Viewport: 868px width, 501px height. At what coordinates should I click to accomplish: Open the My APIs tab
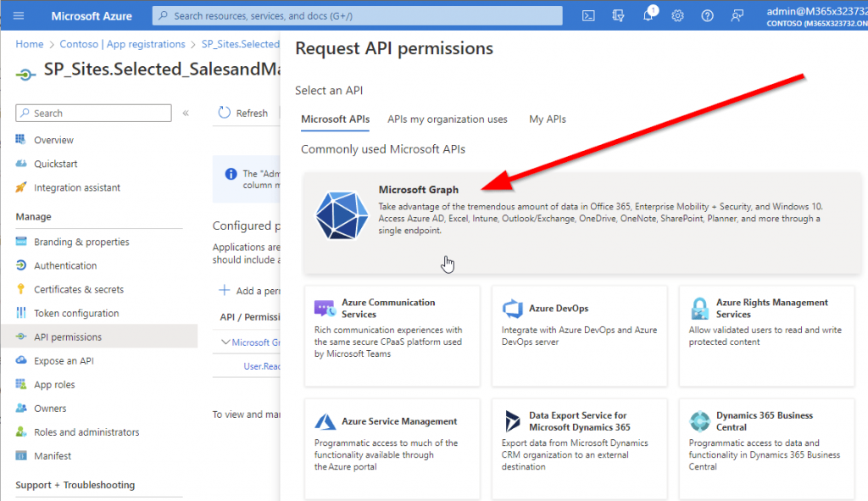pos(547,119)
